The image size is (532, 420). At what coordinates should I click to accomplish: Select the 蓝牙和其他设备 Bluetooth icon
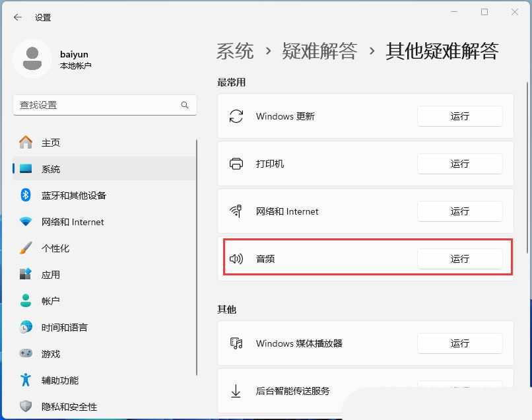24,195
